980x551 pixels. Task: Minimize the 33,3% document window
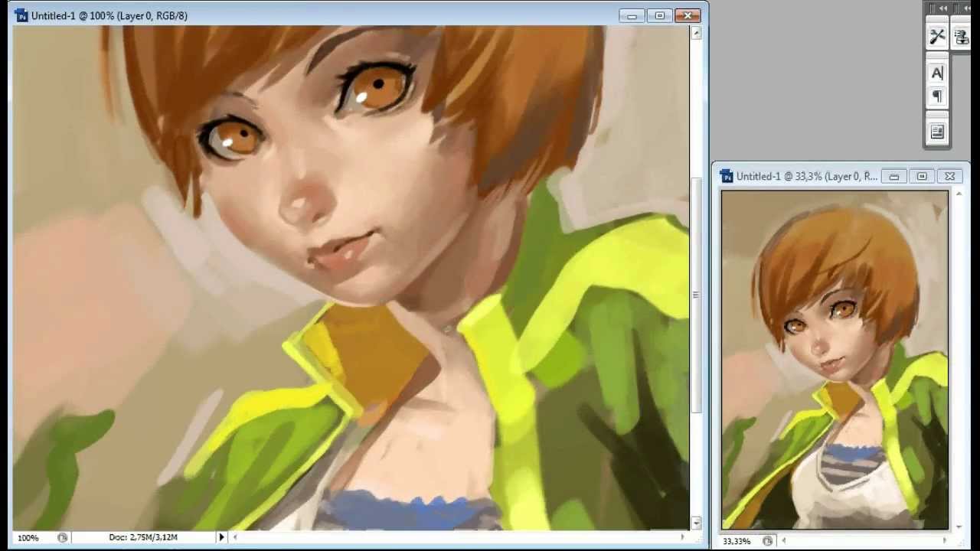coord(893,176)
